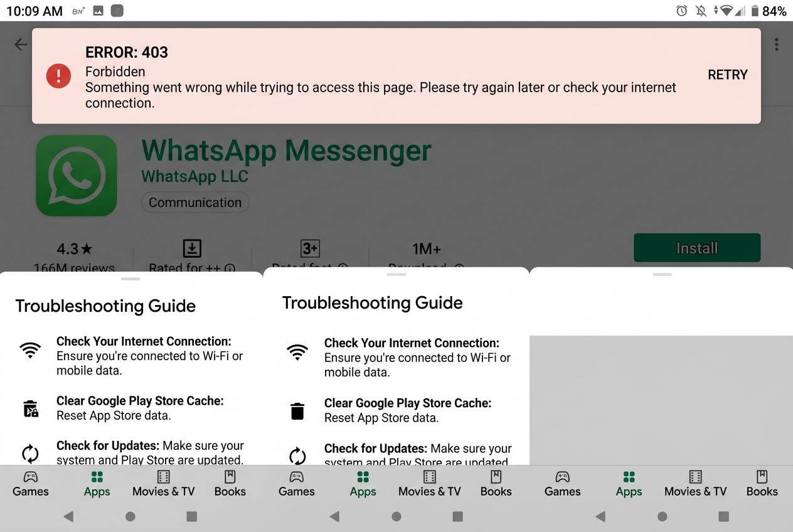
Task: Switch to Games tab under middle sheet
Action: tap(297, 484)
